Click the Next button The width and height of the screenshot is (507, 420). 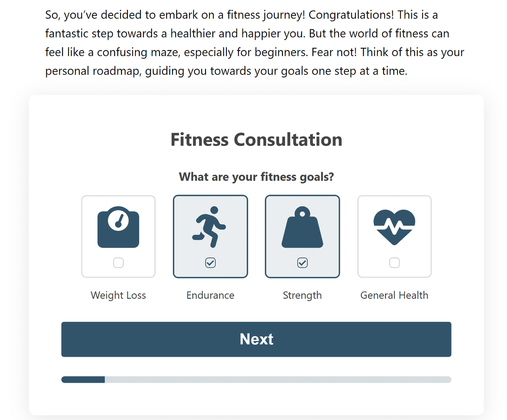pyautogui.click(x=256, y=339)
